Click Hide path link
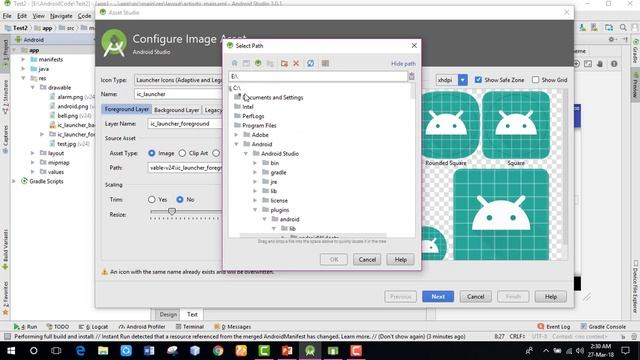 [x=403, y=64]
